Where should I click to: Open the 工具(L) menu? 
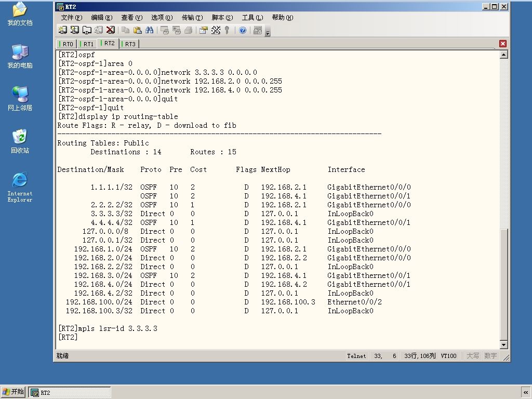[x=252, y=18]
